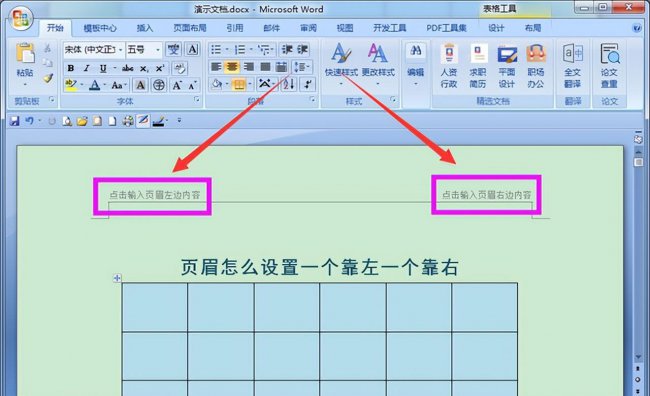650x396 pixels.
Task: Toggle the draw table pen in quick toolbar
Action: coord(143,121)
